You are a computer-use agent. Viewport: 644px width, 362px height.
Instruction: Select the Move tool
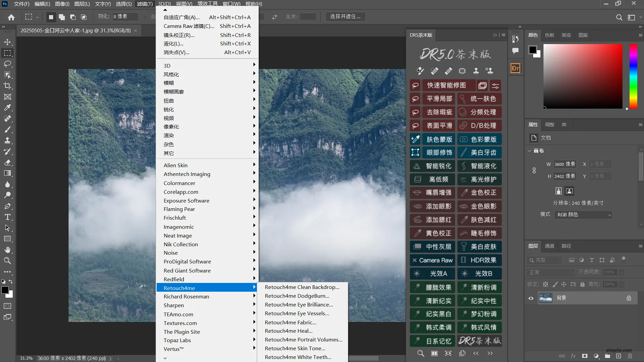(x=7, y=42)
